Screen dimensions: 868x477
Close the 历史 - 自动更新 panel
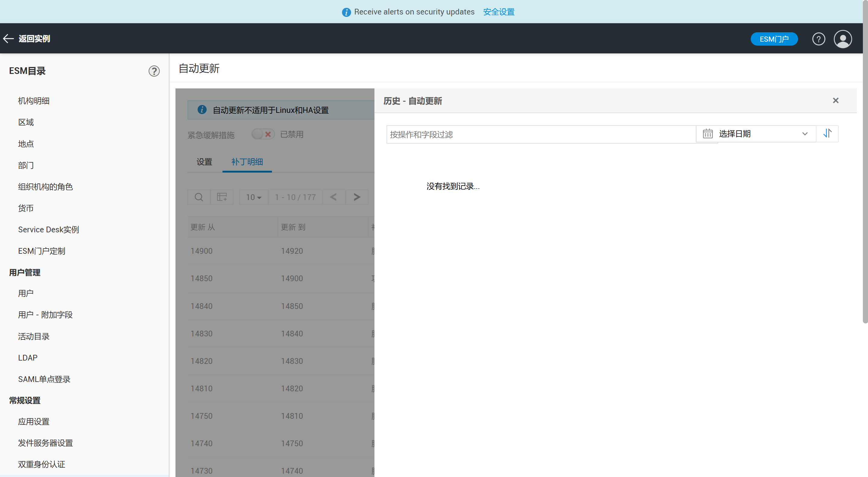tap(835, 100)
